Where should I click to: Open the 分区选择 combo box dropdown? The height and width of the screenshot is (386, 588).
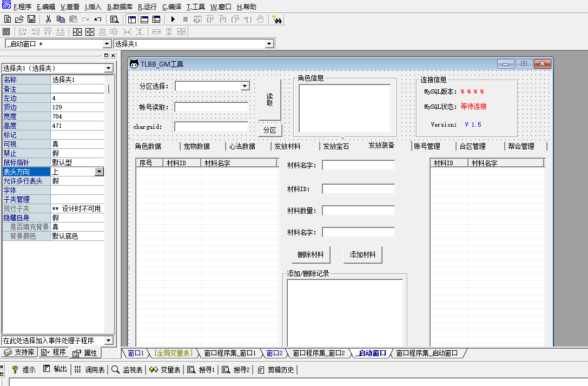[x=245, y=86]
